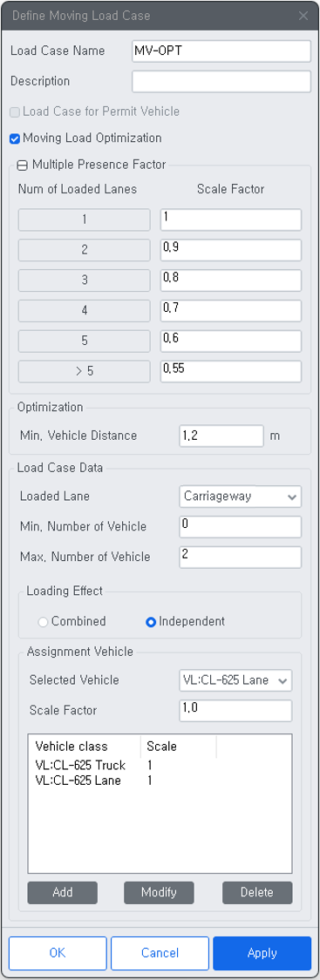Click the Description text field
Viewport: 320px width, 980px height.
point(221,81)
